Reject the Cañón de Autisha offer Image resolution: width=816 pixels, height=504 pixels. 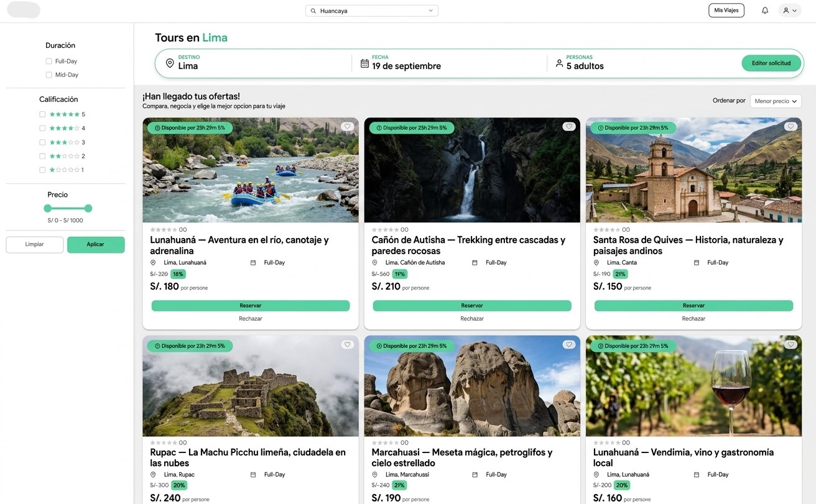pyautogui.click(x=472, y=319)
